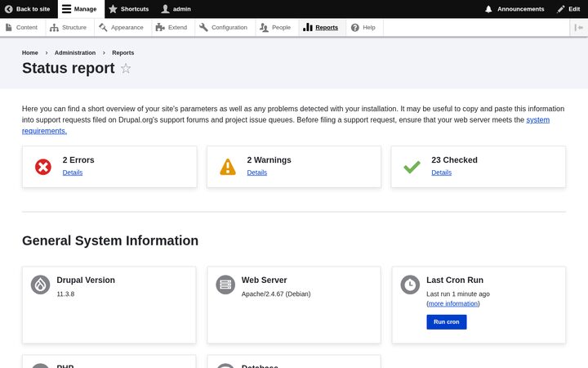Click the Status report page title

[69, 69]
